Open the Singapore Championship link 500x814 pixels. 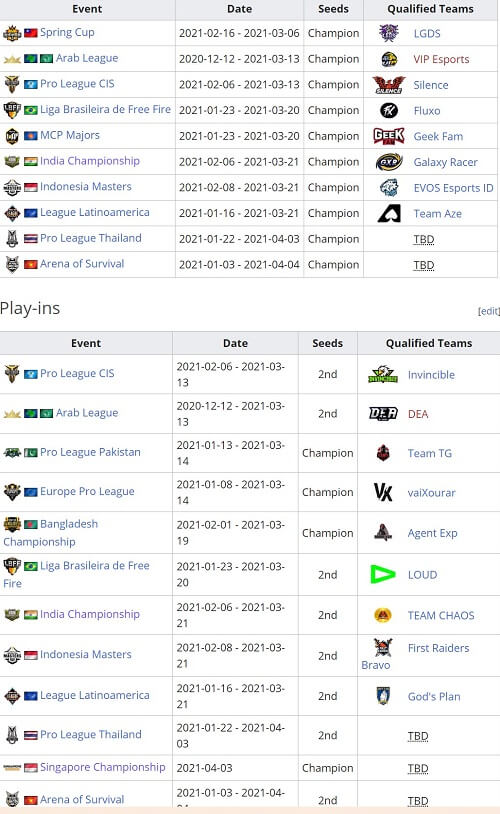coord(102,767)
